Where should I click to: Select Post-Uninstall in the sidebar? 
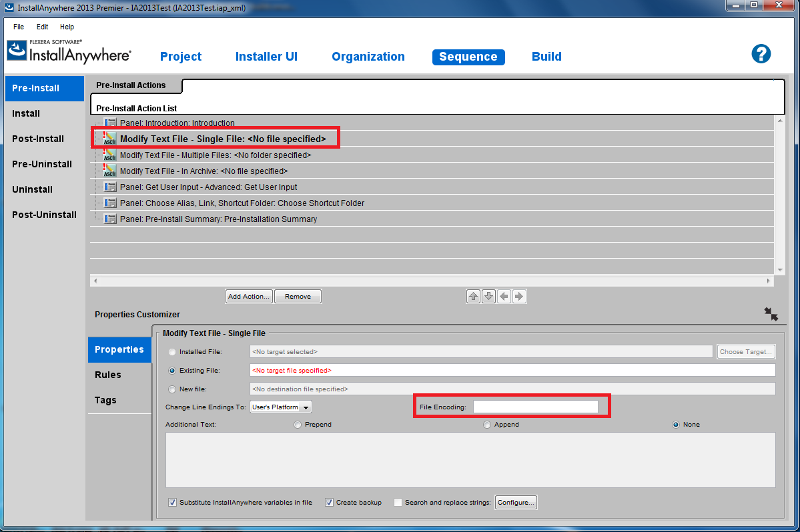45,215
